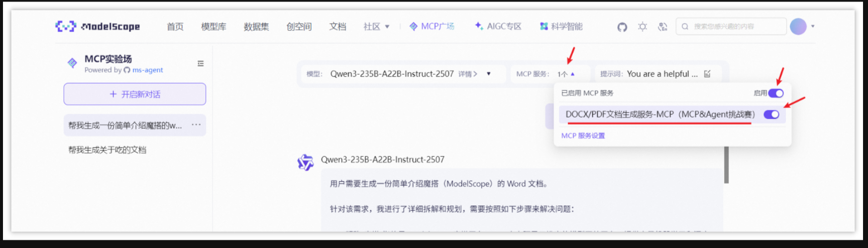Go to AIGC专区
The width and height of the screenshot is (868, 248).
[498, 26]
